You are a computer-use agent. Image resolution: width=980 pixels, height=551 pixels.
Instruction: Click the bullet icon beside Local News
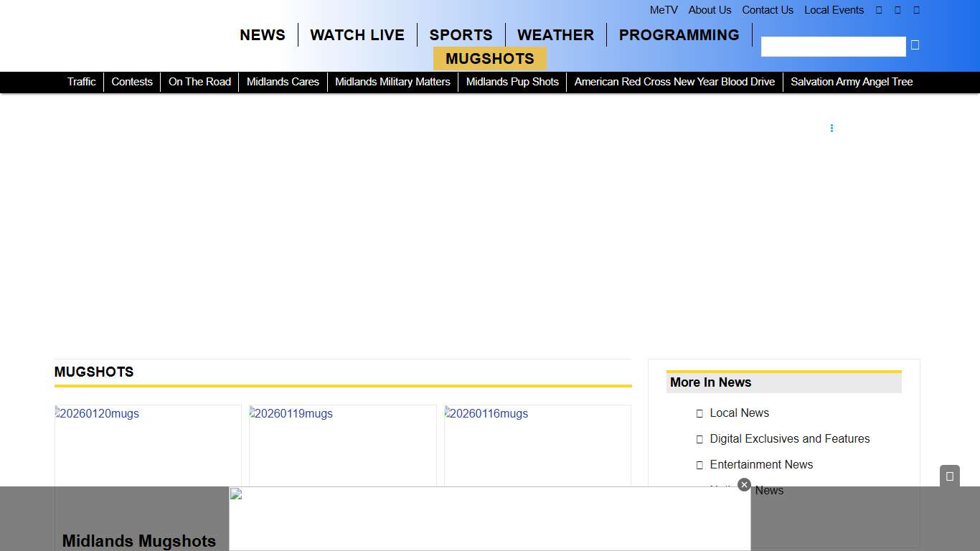(699, 413)
